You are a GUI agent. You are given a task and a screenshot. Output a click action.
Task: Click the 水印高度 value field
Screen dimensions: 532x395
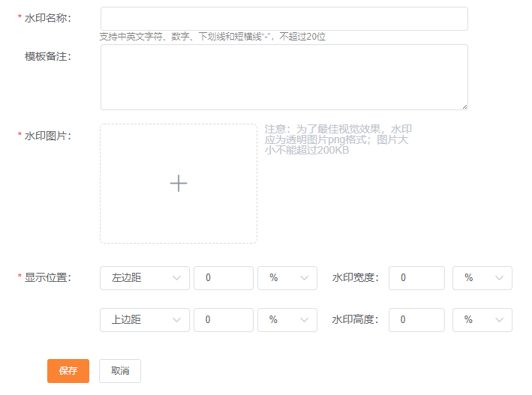pos(416,320)
